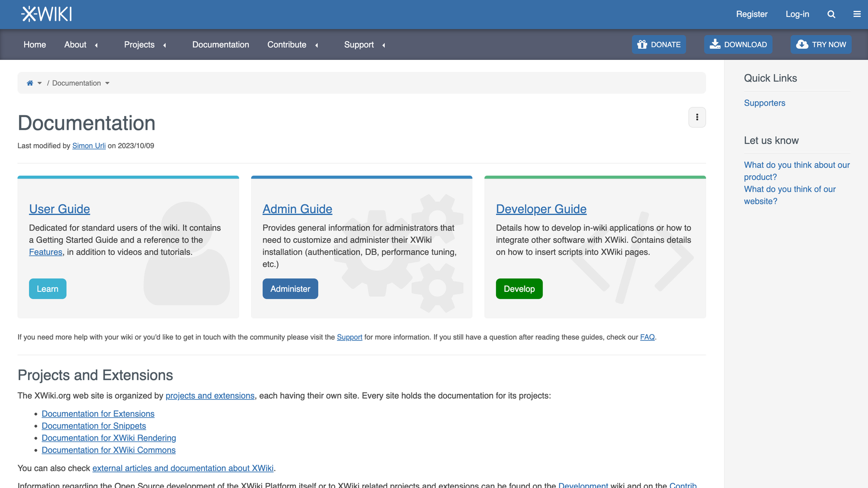
Task: Click the Register link
Action: pyautogui.click(x=752, y=14)
